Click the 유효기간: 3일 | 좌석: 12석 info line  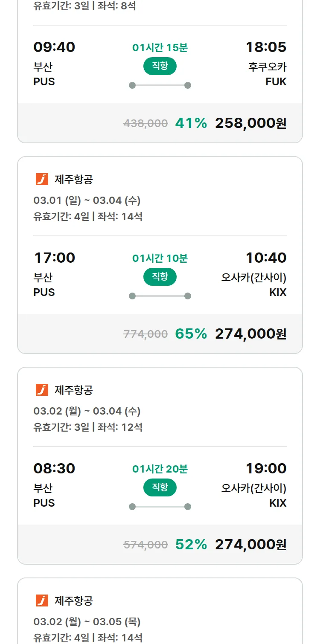click(88, 427)
